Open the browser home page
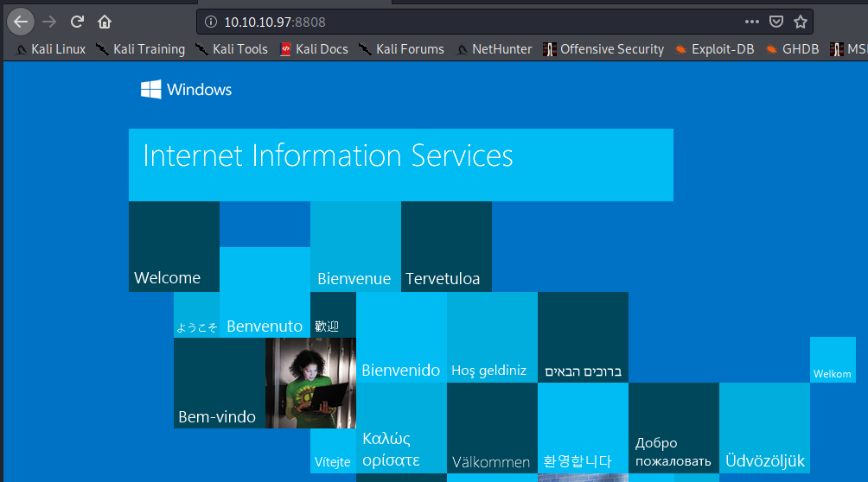Viewport: 868px width, 482px height. point(105,22)
